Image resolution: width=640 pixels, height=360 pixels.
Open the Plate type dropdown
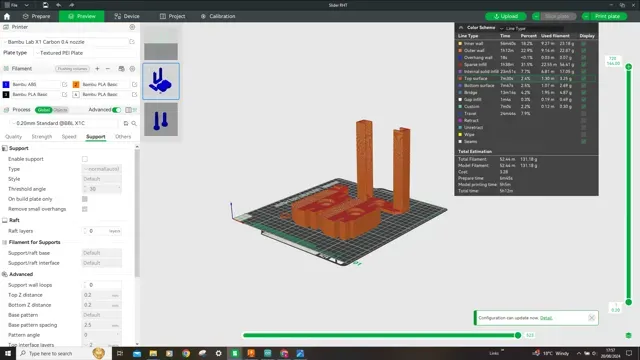pyautogui.click(x=86, y=53)
